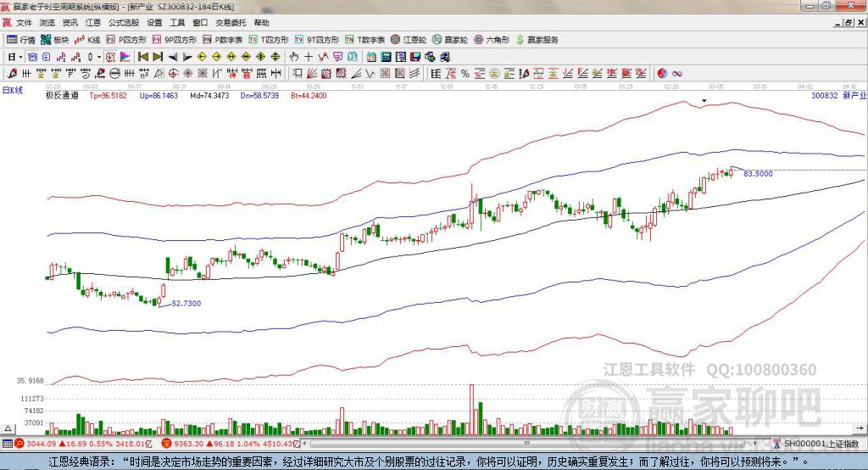Expand the volume panel up-arrow button
The width and height of the screenshot is (868, 470).
(x=8, y=428)
